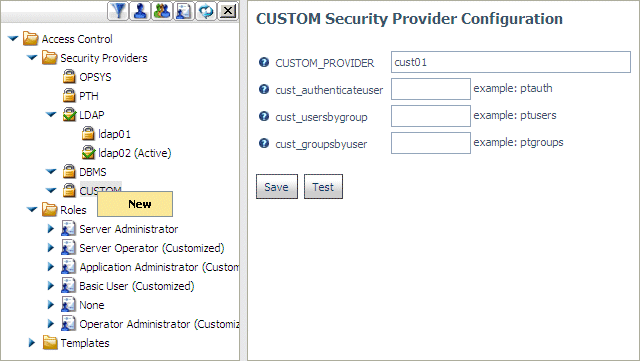Select the OPSYS security provider
The height and width of the screenshot is (361, 642).
tap(95, 77)
